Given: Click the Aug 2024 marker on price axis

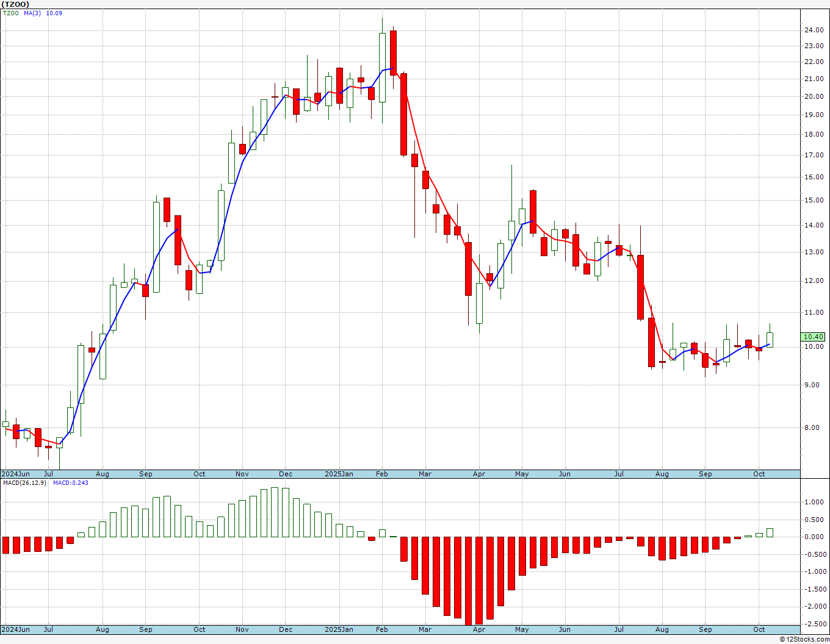Looking at the screenshot, I should coord(103,474).
